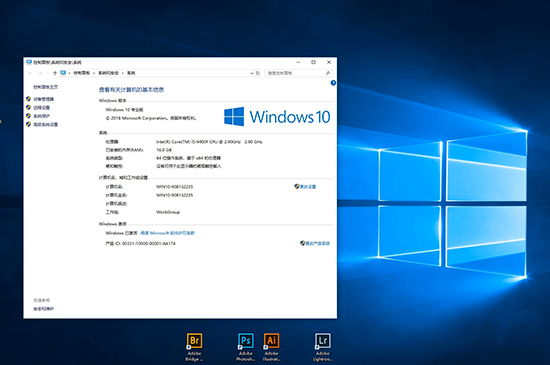The height and width of the screenshot is (365, 550).
Task: Open Adobe Photoshop desktop shortcut
Action: [x=246, y=347]
